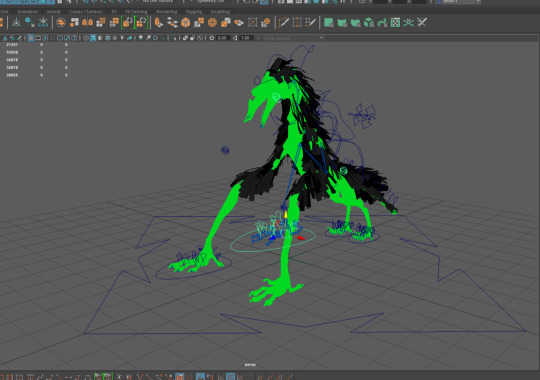Open the UV Editor shelf icon
The height and width of the screenshot is (380, 540).
click(x=395, y=23)
